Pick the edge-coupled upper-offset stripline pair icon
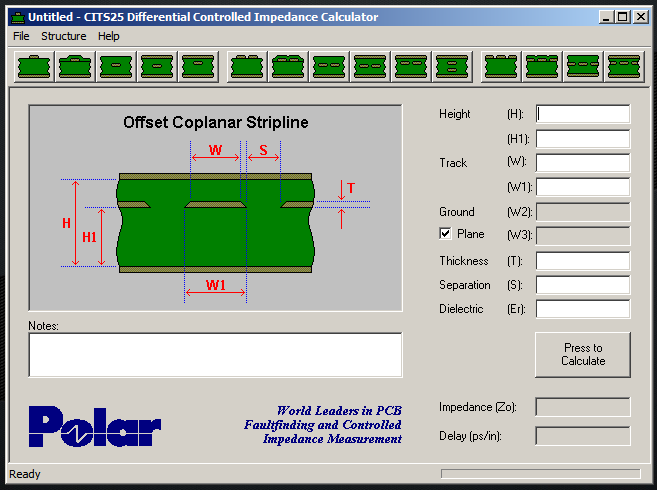658x490 pixels. click(410, 66)
